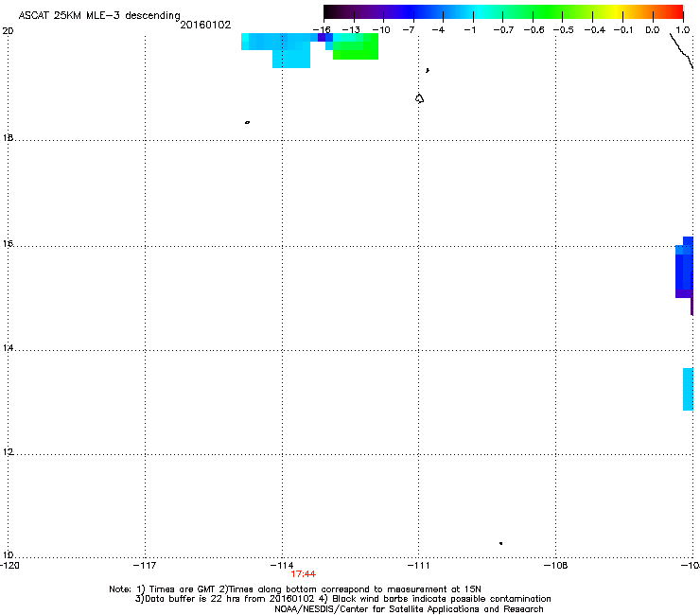Click the 12 latitude axis label
Viewport: 700px width, 615px height.
point(8,452)
